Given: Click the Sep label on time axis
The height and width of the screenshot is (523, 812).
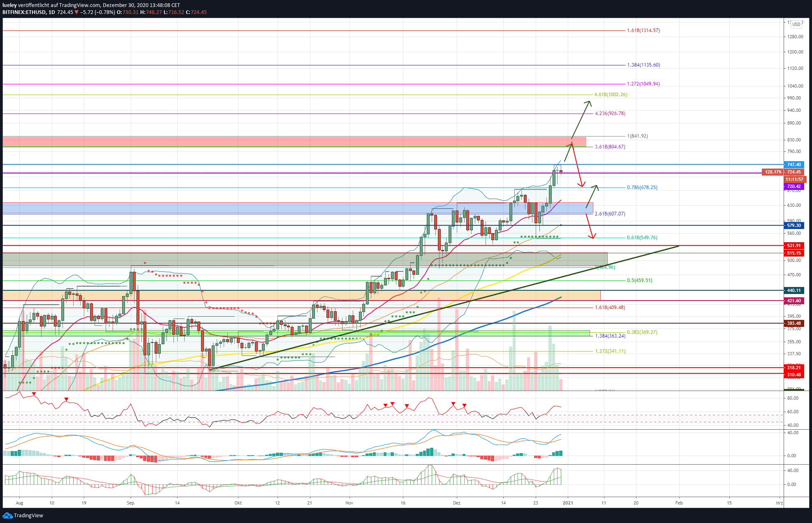Looking at the screenshot, I should pyautogui.click(x=131, y=503).
